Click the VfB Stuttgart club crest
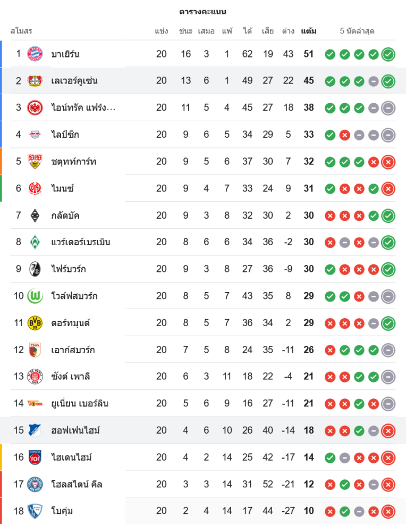Image resolution: width=406 pixels, height=532 pixels. click(x=35, y=161)
